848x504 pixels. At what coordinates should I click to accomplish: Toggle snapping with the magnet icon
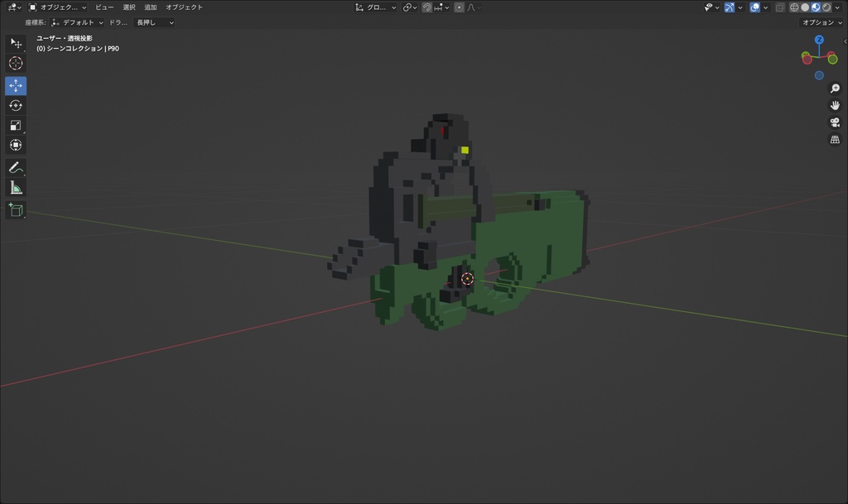click(426, 7)
